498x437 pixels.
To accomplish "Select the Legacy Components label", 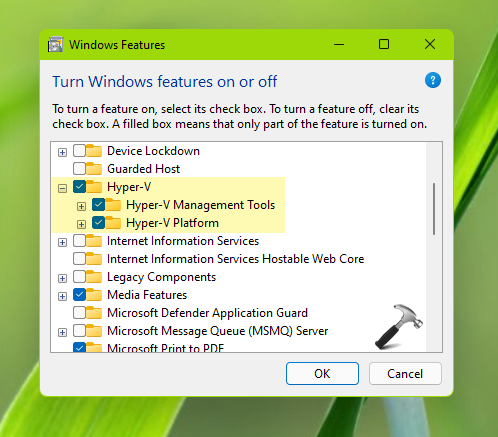I will (161, 277).
